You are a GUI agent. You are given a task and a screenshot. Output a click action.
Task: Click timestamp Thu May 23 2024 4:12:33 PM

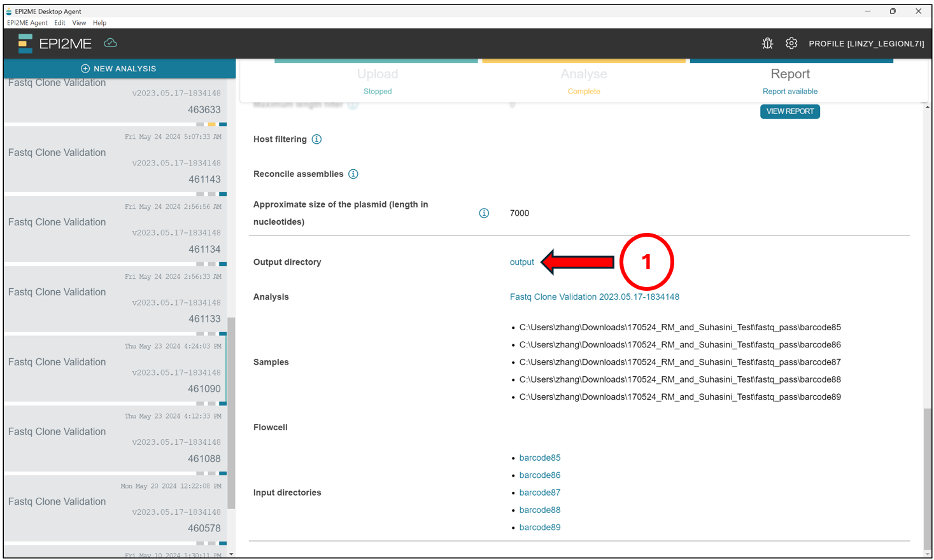point(173,416)
